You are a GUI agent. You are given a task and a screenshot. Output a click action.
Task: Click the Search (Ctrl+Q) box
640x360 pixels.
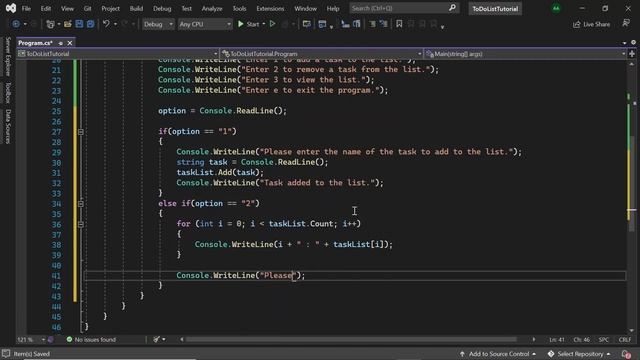(404, 8)
